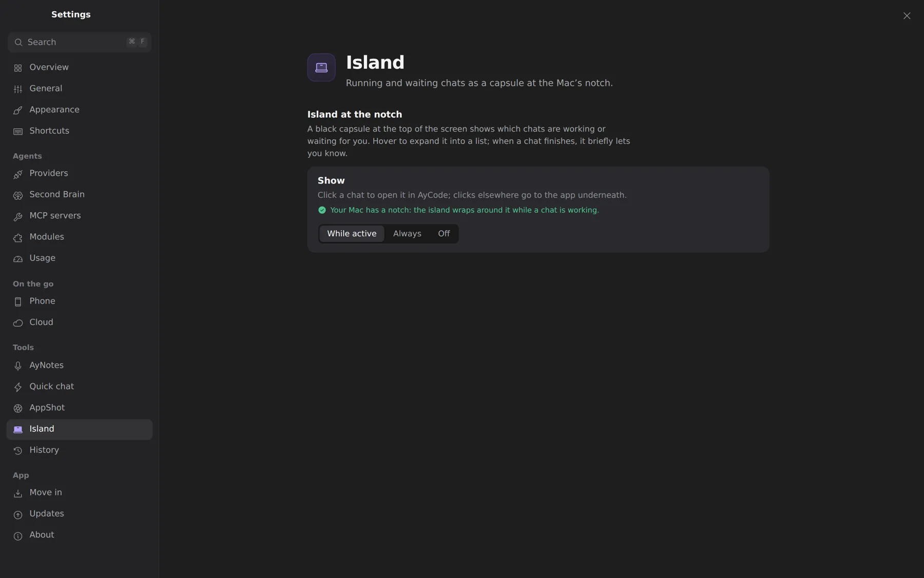Viewport: 924px width, 578px height.
Task: Click the Updates arrow icon
Action: coord(18,514)
